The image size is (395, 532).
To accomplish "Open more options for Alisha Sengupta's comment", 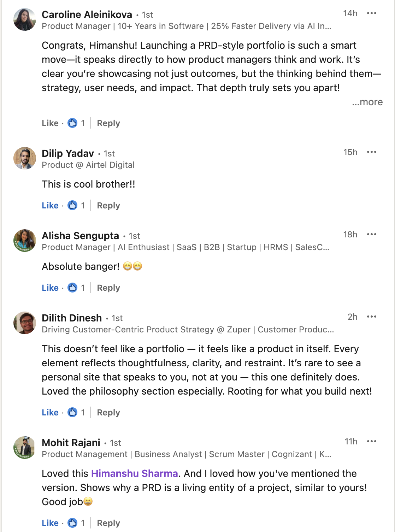I will click(371, 235).
